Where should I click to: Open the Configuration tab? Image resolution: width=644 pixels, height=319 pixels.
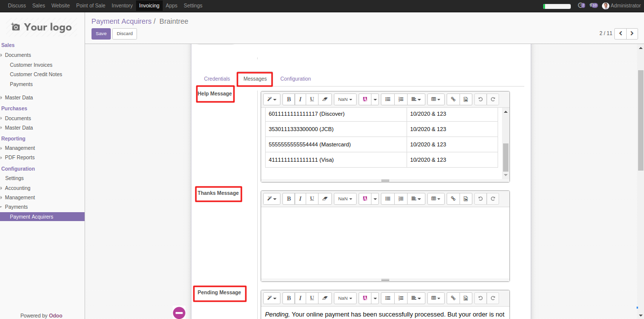(295, 79)
